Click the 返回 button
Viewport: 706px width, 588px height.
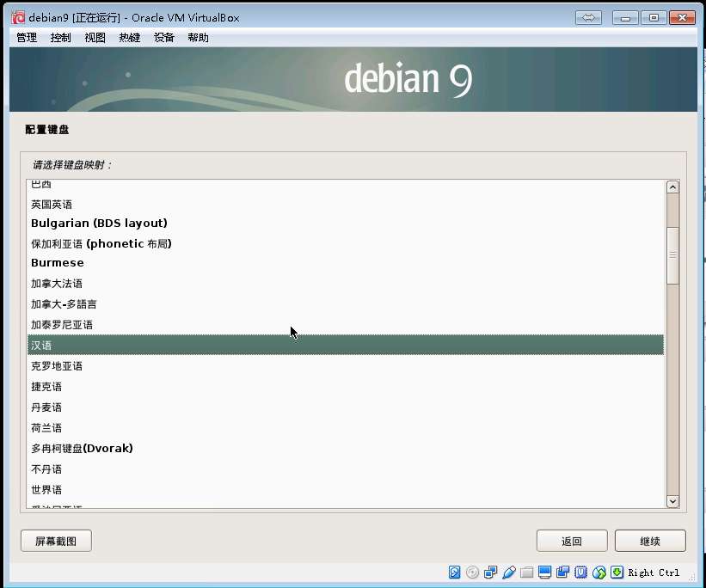[x=572, y=541]
